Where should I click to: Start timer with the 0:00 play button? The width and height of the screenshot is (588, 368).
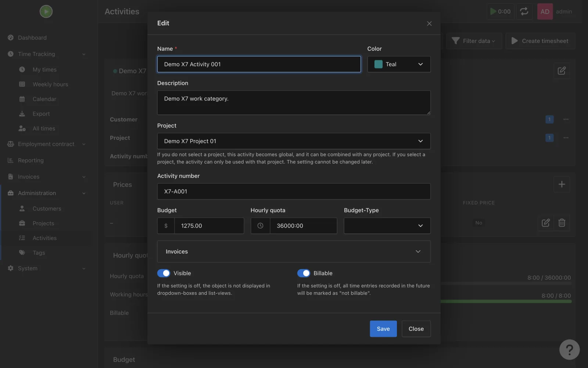[500, 11]
